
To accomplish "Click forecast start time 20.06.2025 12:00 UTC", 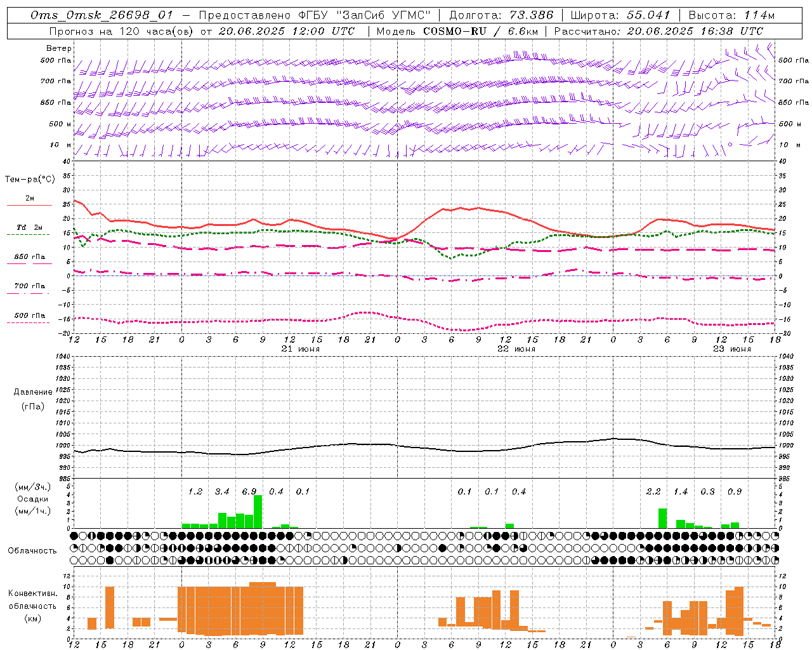I will tap(286, 31).
